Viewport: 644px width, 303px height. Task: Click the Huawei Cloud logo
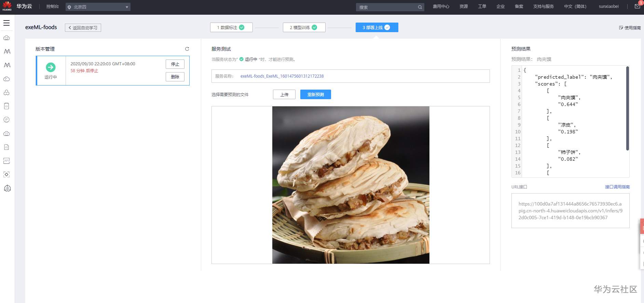pyautogui.click(x=7, y=6)
